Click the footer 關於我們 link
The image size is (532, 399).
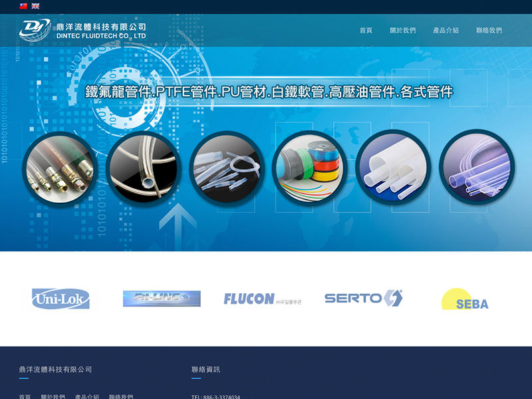pyautogui.click(x=52, y=394)
